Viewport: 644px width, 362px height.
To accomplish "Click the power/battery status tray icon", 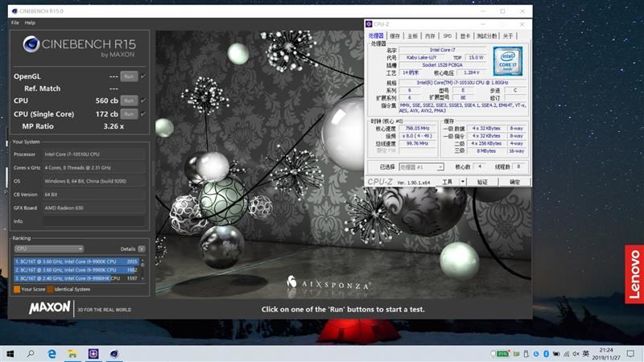I will click(556, 354).
